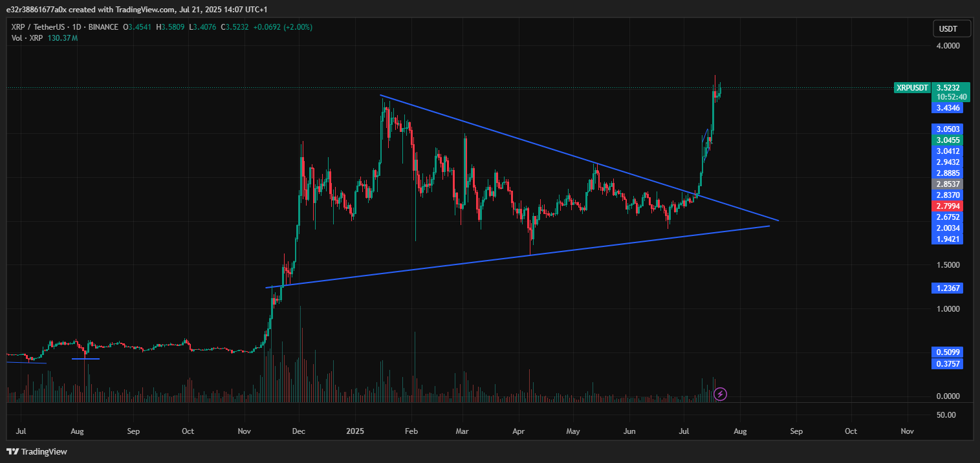Click the Mar label on time axis
Image resolution: width=980 pixels, height=463 pixels.
462,431
